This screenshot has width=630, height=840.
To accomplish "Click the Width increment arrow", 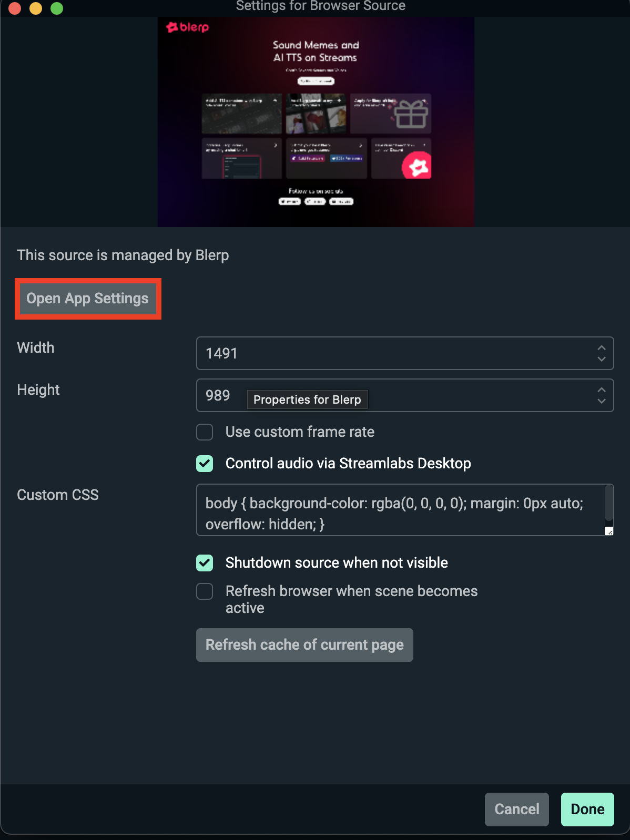I will [x=602, y=347].
